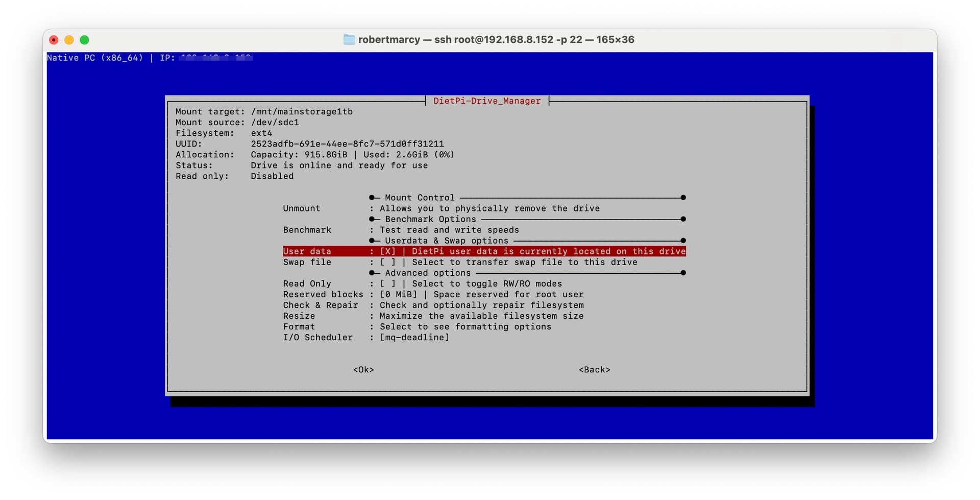Click the DietPi-Drive_Manager dialog title
Image resolution: width=980 pixels, height=500 pixels.
click(487, 101)
